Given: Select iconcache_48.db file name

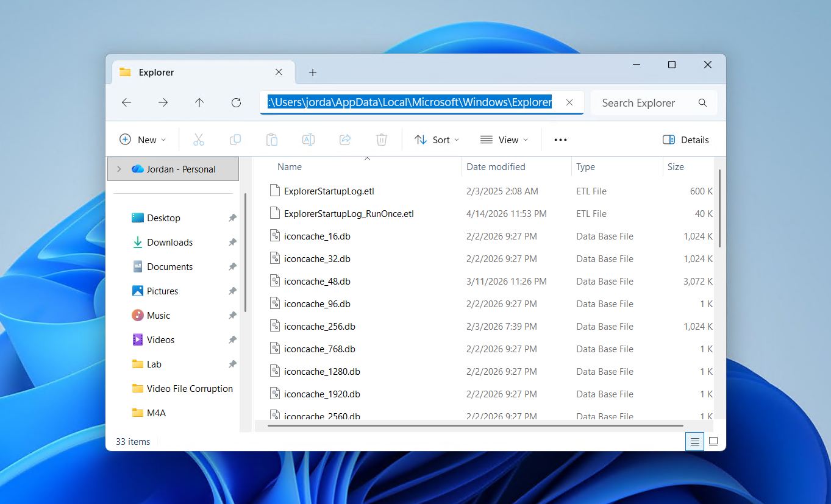Looking at the screenshot, I should (x=317, y=281).
